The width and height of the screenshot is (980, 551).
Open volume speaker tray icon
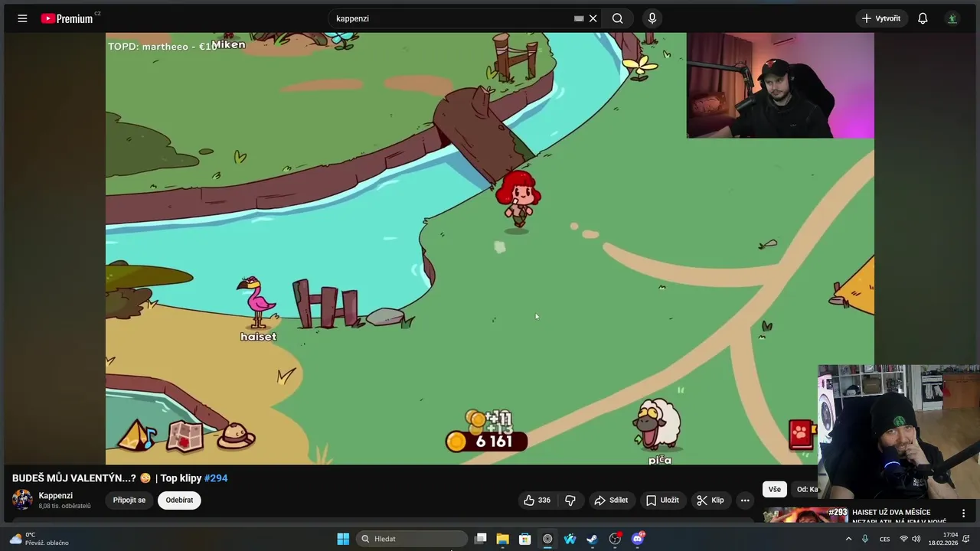pos(916,539)
